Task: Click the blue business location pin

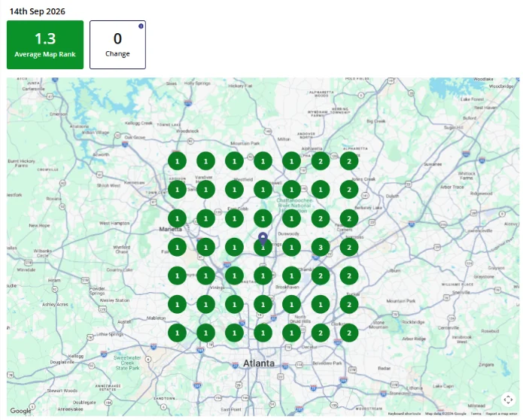Action: 263,239
